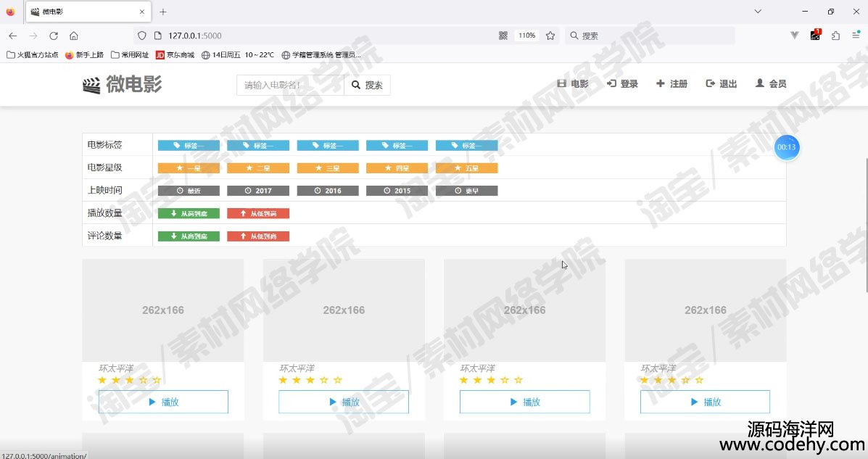
Task: Click the Firefox reload page icon
Action: [x=54, y=36]
